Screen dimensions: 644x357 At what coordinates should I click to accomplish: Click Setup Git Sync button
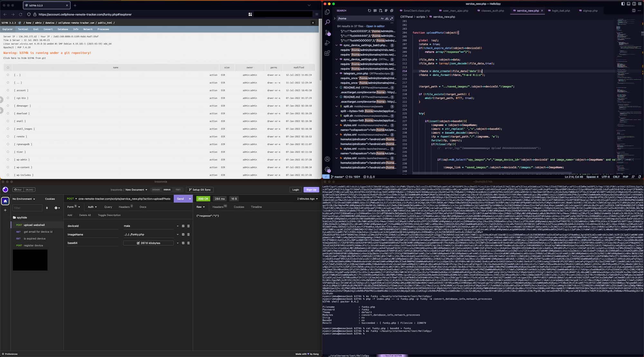[200, 190]
